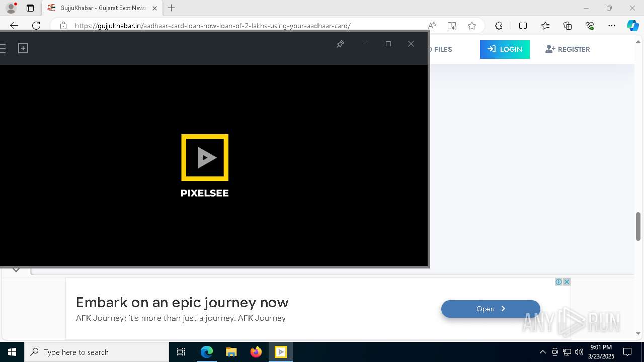The width and height of the screenshot is (644, 362).
Task: Click the Open button in ad
Action: 491,309
